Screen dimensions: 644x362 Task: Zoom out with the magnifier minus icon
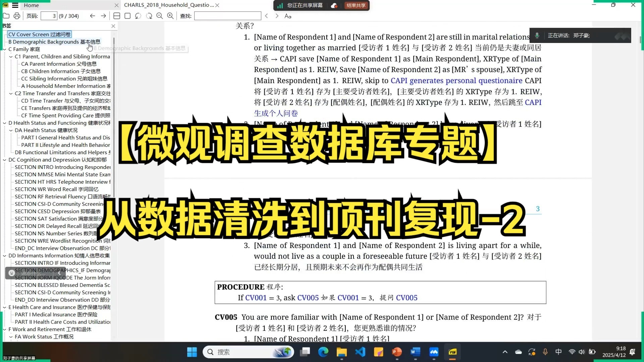click(160, 16)
